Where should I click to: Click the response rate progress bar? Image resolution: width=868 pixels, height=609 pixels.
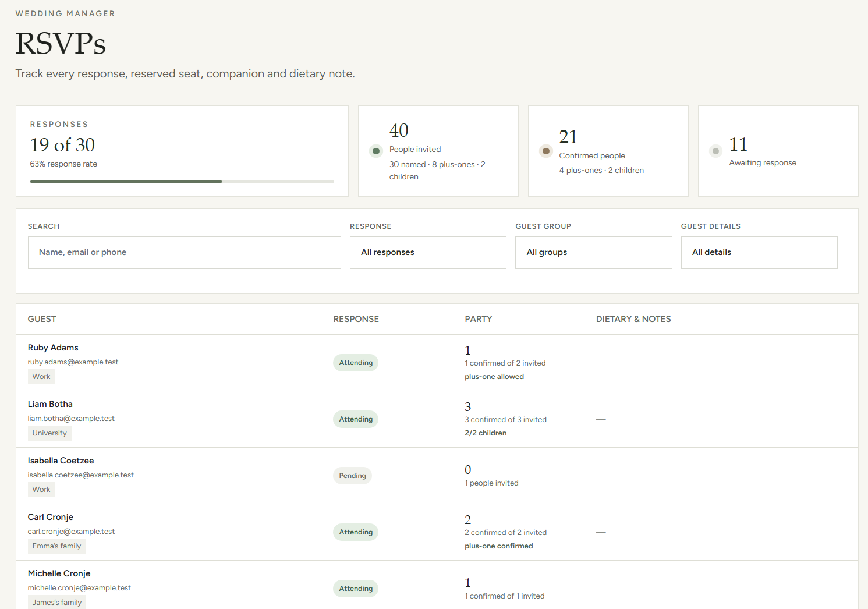coord(182,182)
